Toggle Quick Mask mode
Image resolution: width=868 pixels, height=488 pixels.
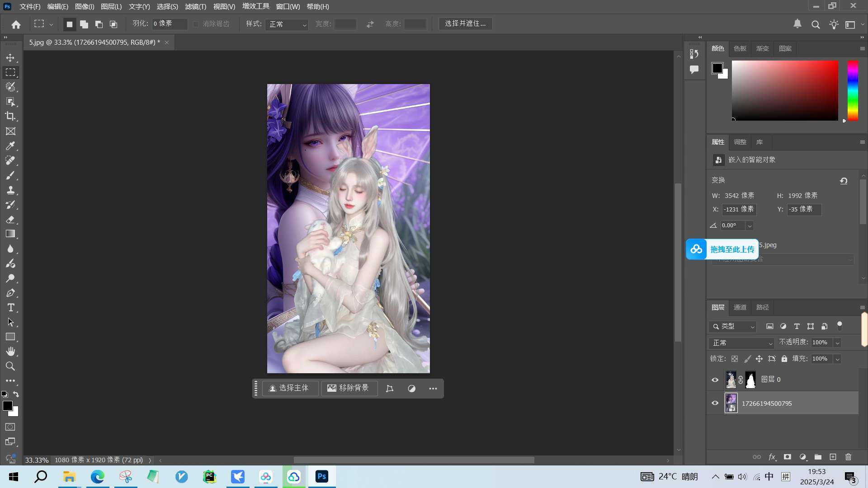click(x=10, y=427)
